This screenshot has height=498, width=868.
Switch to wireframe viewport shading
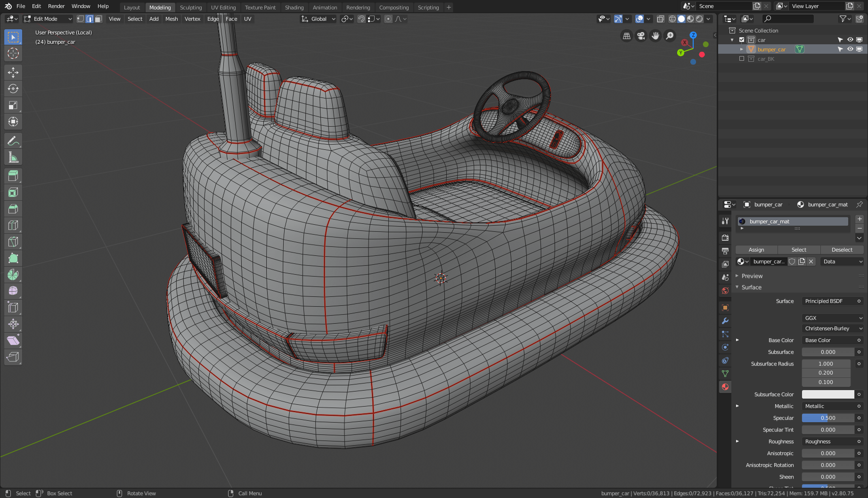pyautogui.click(x=672, y=19)
